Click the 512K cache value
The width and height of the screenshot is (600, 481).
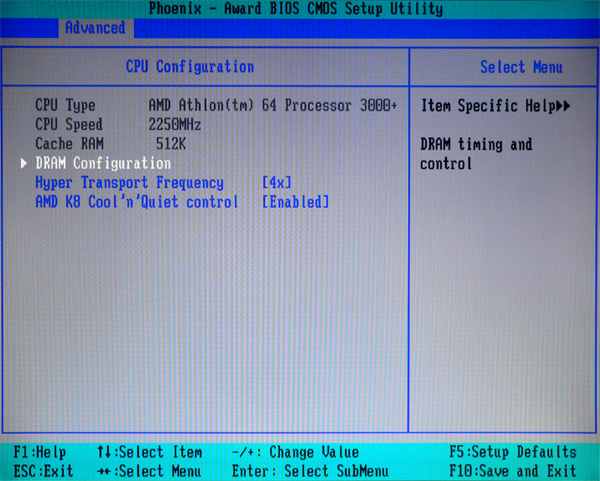[171, 144]
